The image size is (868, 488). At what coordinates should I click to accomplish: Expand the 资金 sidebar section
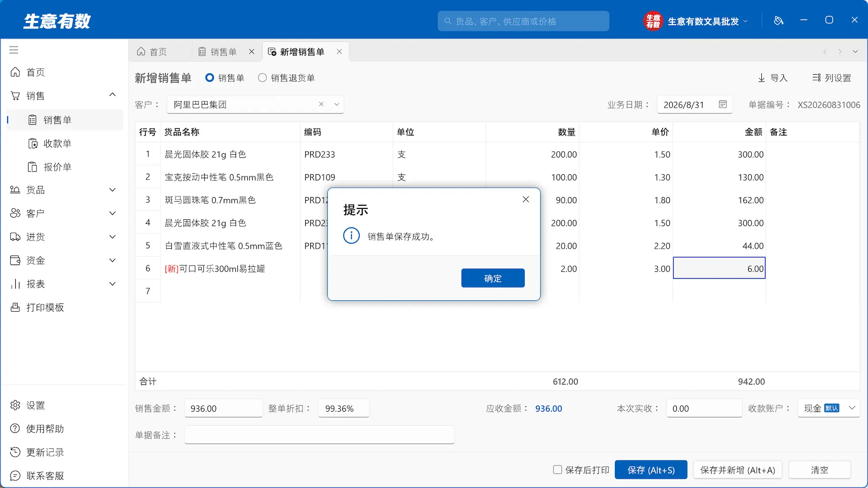(113, 261)
